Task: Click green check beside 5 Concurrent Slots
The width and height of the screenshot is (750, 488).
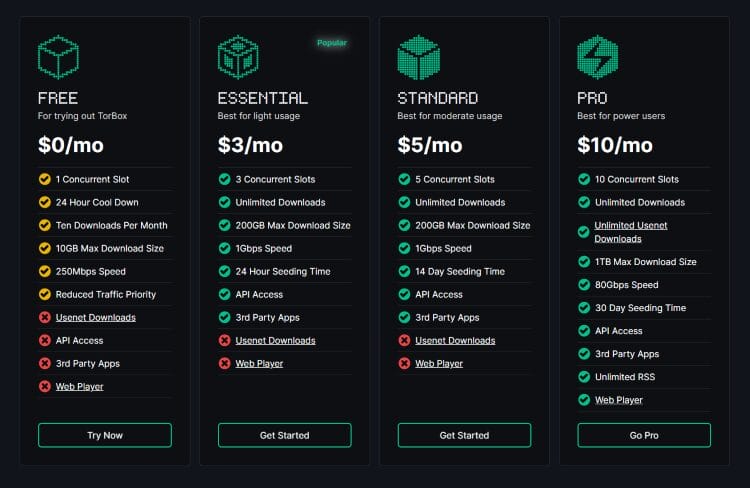Action: 404,179
